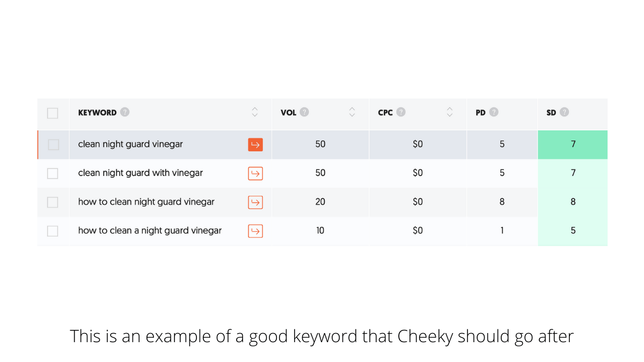Click the green SD value 7 in first row
Screen dimensions: 644x362
(x=573, y=145)
